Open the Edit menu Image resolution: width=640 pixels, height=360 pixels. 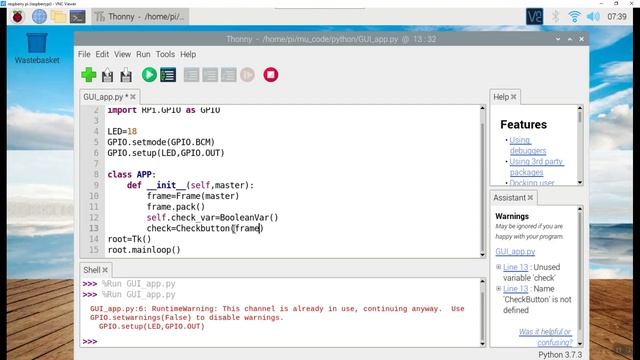pos(102,54)
